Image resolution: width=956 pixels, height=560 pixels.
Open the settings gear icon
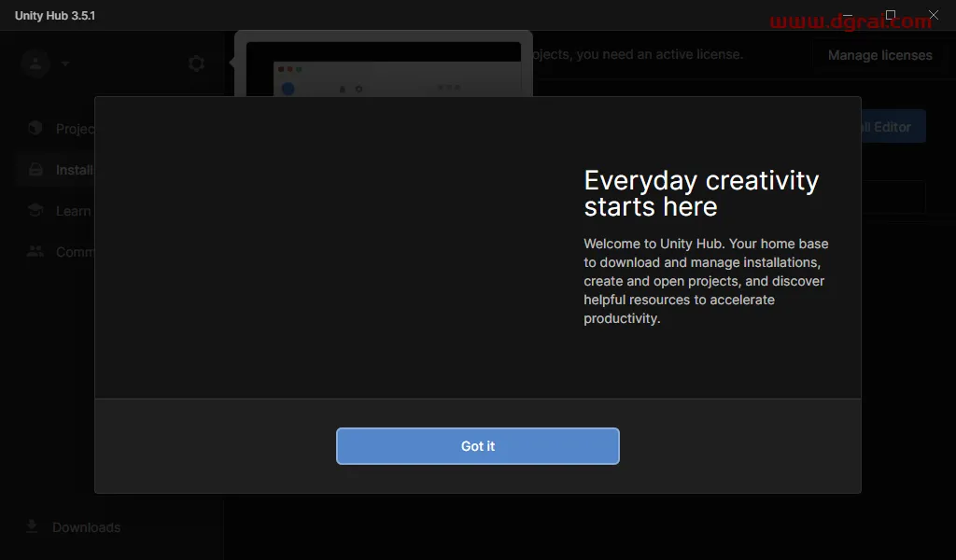coord(196,63)
